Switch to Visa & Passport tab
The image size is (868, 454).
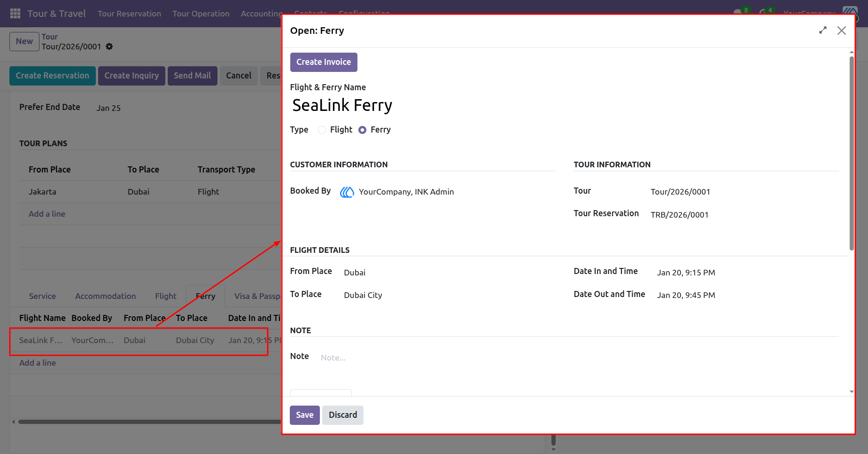coord(257,296)
